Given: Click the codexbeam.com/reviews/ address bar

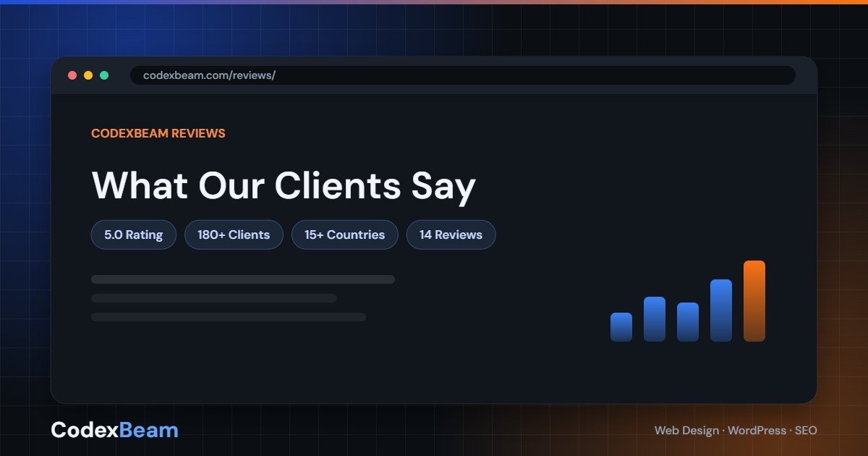Looking at the screenshot, I should (x=463, y=75).
